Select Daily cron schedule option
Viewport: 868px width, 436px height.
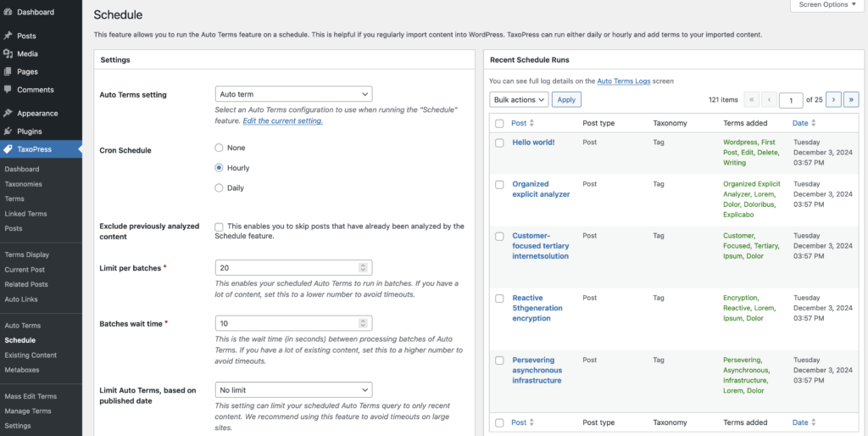[x=219, y=187]
